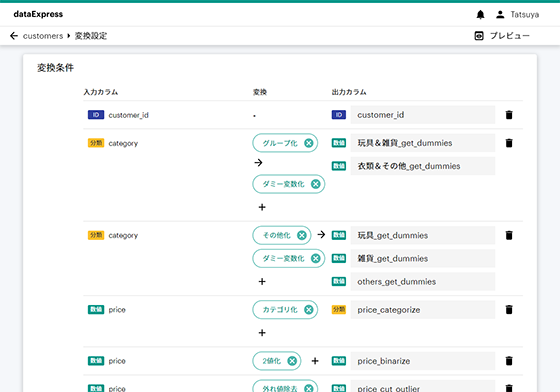
Task: Delete the 玩具_get_dummies row with trash icon
Action: coord(509,235)
